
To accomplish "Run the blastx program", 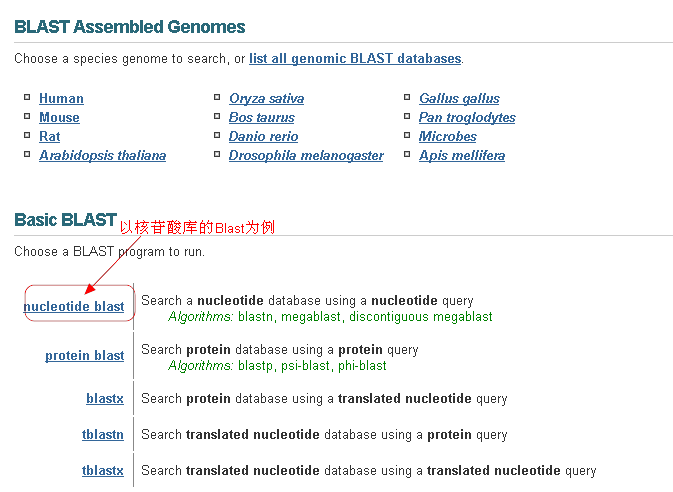I will (104, 399).
